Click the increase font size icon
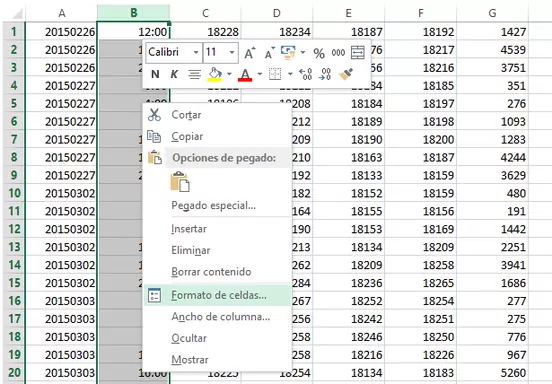The height and width of the screenshot is (384, 552). [250, 53]
